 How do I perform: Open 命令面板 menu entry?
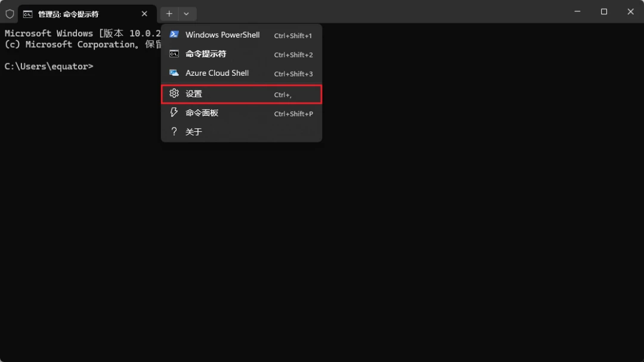coord(241,113)
